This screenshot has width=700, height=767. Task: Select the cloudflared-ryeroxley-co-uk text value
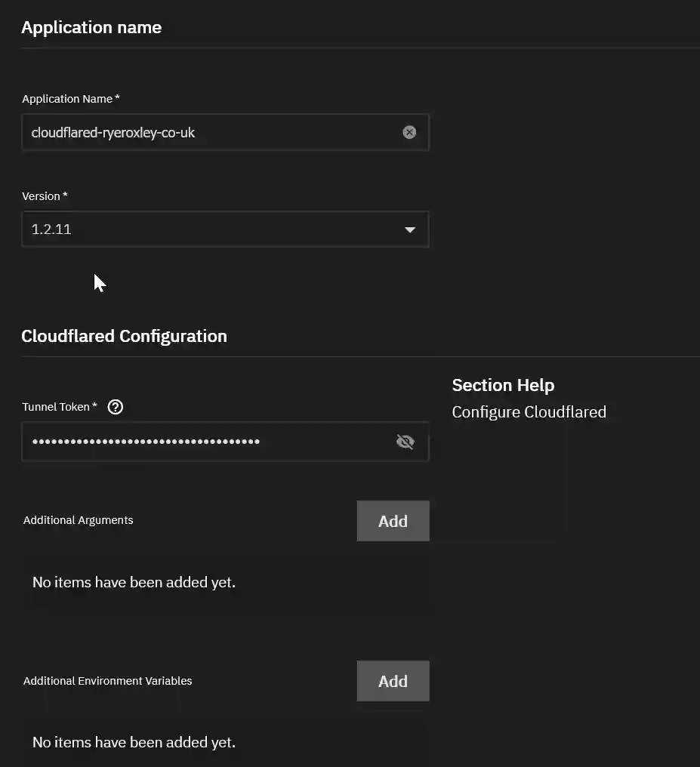[x=112, y=132]
